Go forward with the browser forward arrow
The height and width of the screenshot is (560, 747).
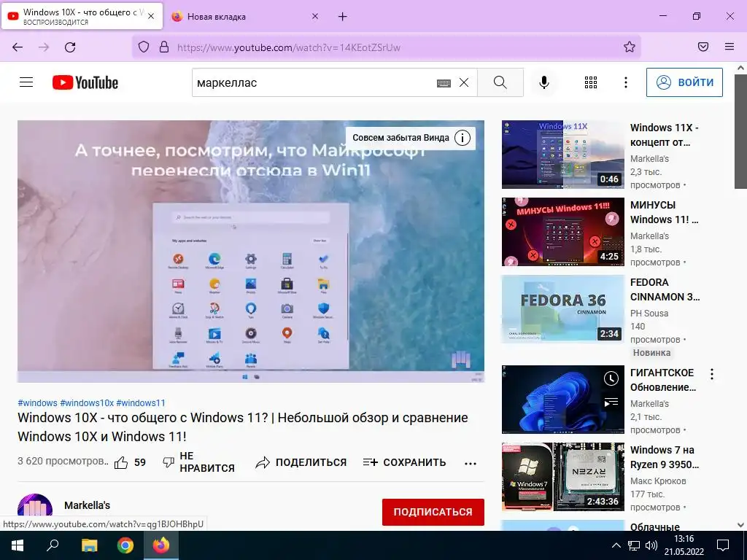pyautogui.click(x=44, y=47)
